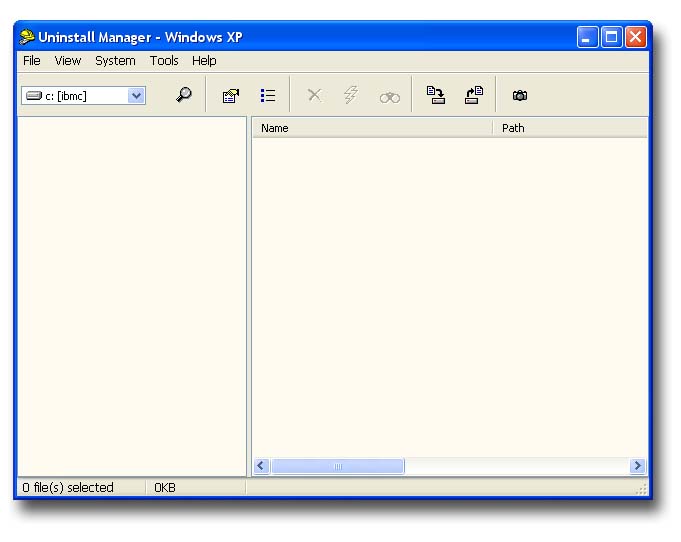Close the Uninstall Manager window
Viewport: 681px width, 542px height.
(635, 37)
